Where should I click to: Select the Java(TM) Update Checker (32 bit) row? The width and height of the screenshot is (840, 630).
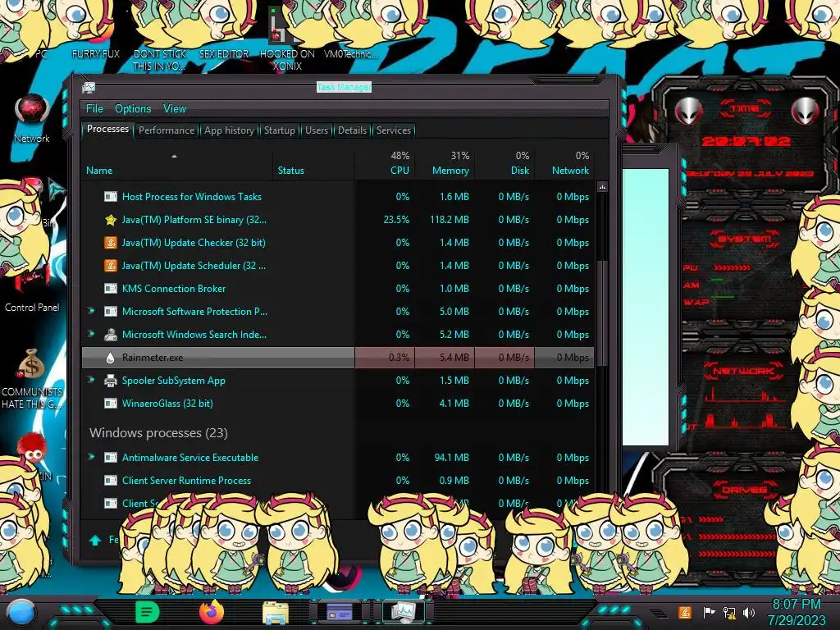(x=337, y=243)
